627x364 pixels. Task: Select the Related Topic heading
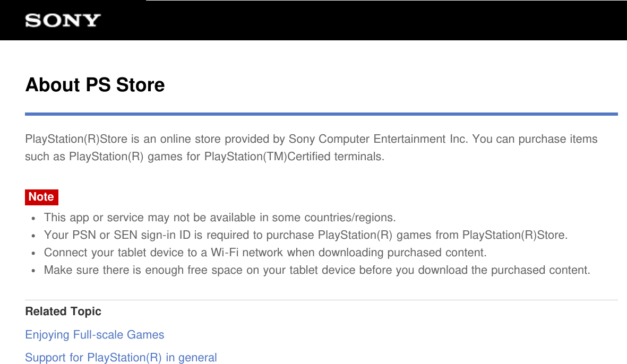pos(63,311)
